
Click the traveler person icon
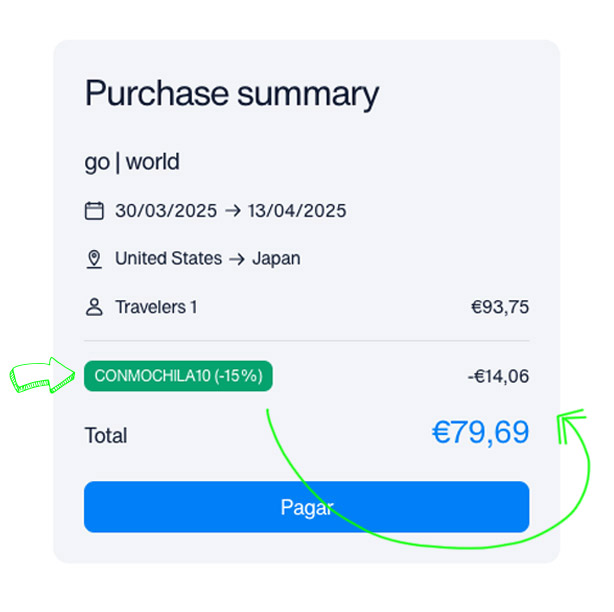(94, 307)
